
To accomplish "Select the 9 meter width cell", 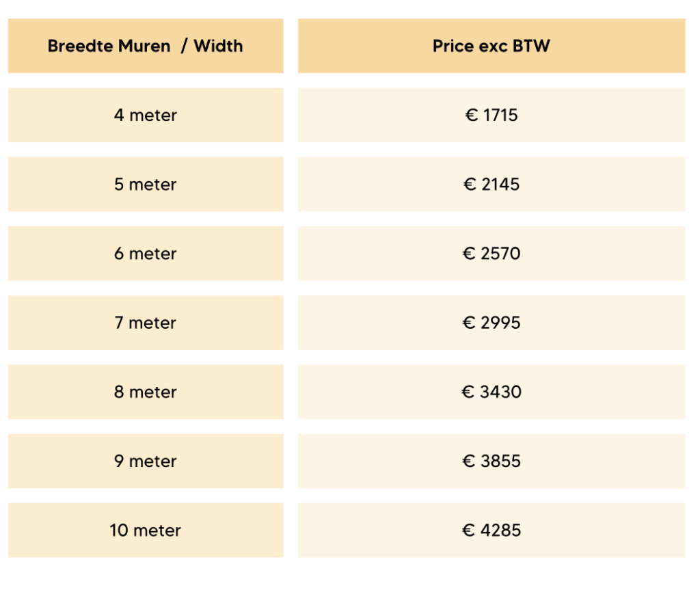I will pos(146,461).
